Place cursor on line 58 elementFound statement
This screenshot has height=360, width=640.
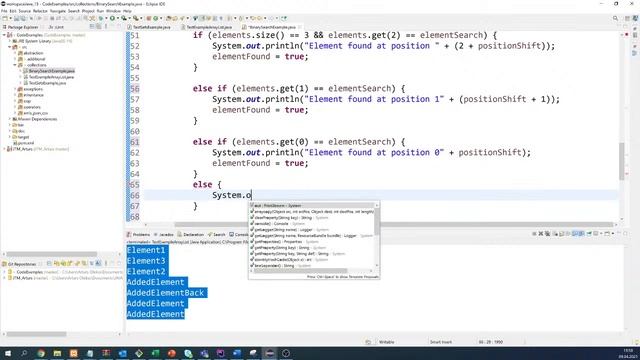click(260, 110)
